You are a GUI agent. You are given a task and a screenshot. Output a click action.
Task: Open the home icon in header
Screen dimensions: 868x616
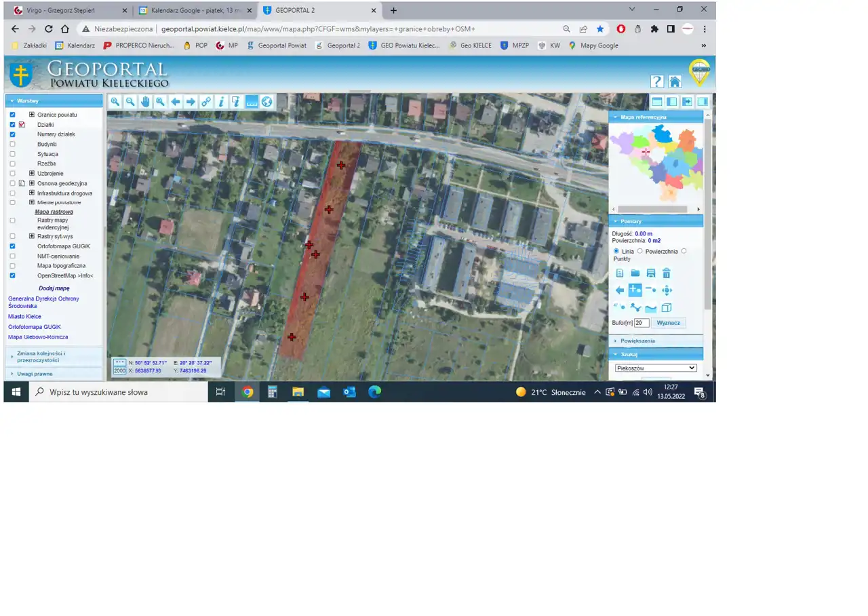point(675,81)
